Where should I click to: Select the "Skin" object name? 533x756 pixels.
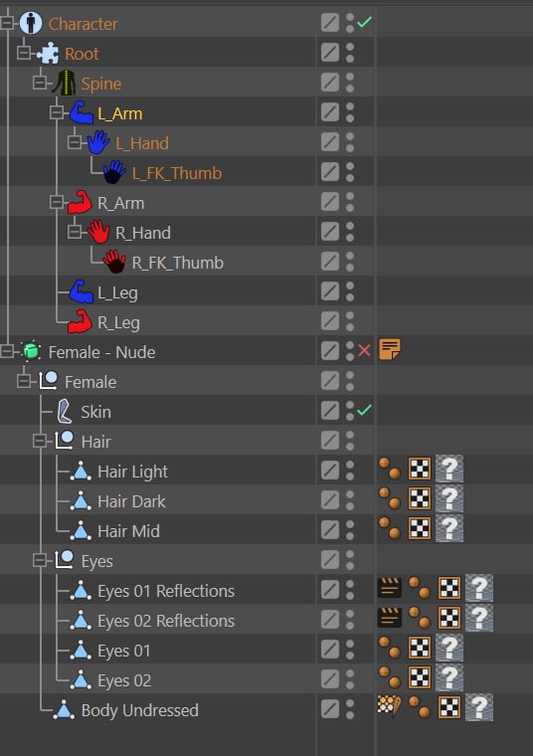click(95, 412)
